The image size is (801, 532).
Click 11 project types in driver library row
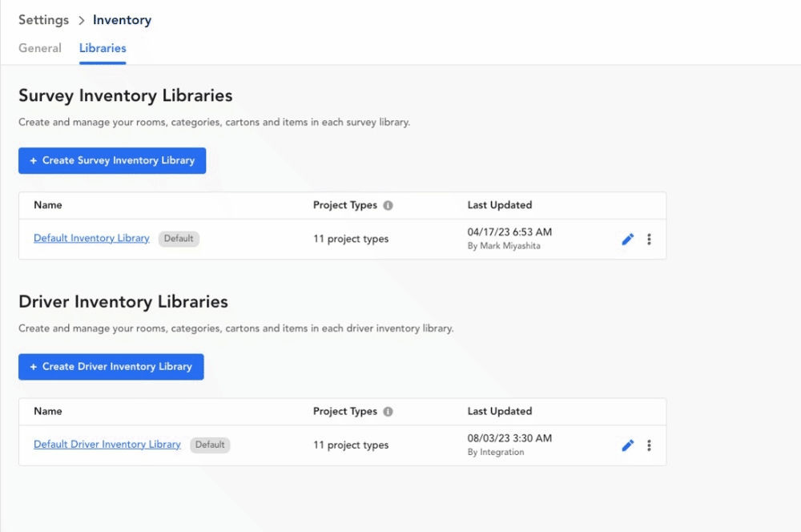tap(351, 445)
